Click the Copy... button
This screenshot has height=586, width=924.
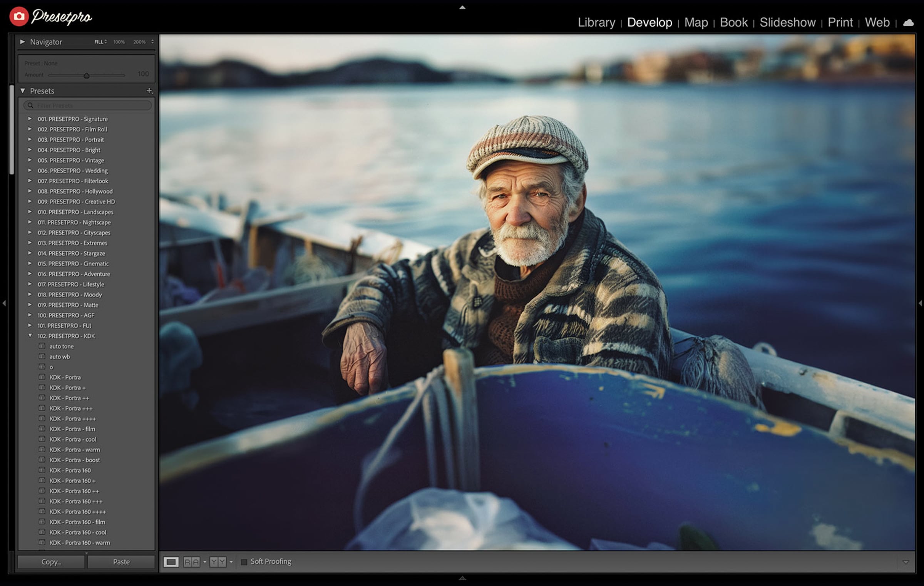tap(51, 562)
